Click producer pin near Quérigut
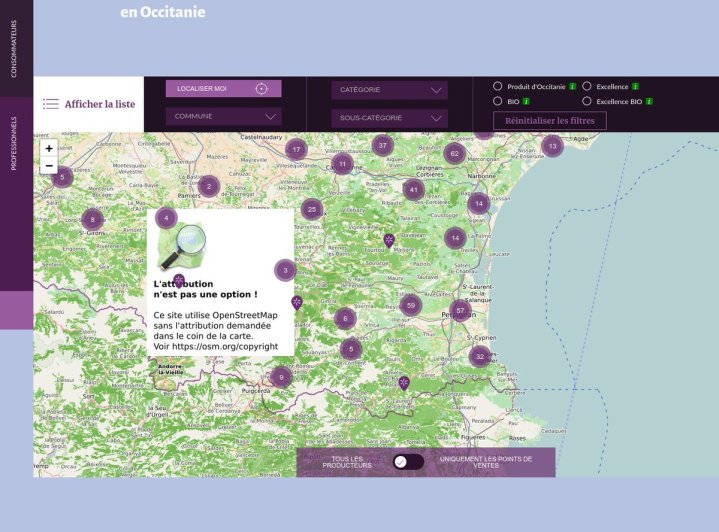Screen dimensions: 719x532 [297, 303]
